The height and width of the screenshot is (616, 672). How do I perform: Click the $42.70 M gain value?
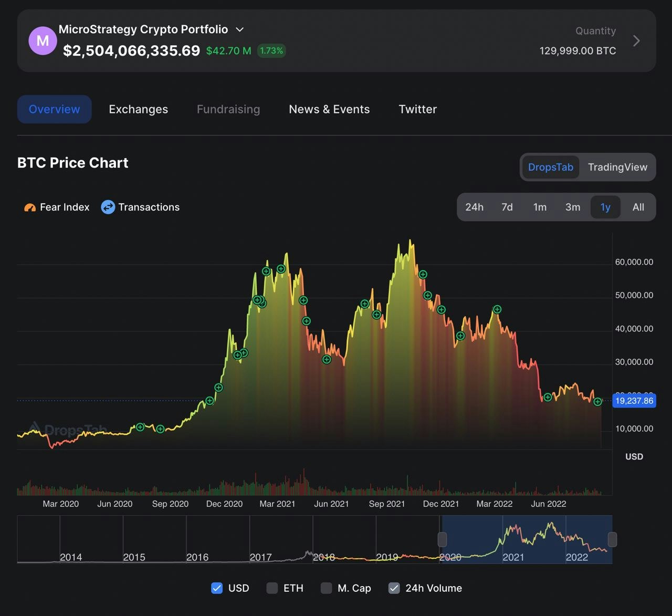point(228,51)
